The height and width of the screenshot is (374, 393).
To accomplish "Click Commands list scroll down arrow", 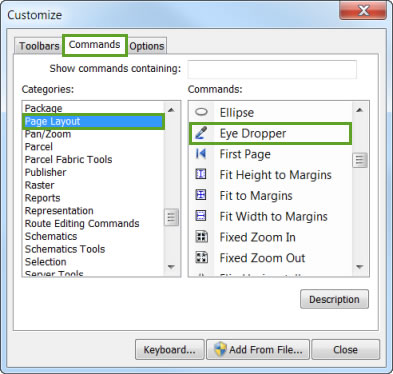I will tap(359, 267).
